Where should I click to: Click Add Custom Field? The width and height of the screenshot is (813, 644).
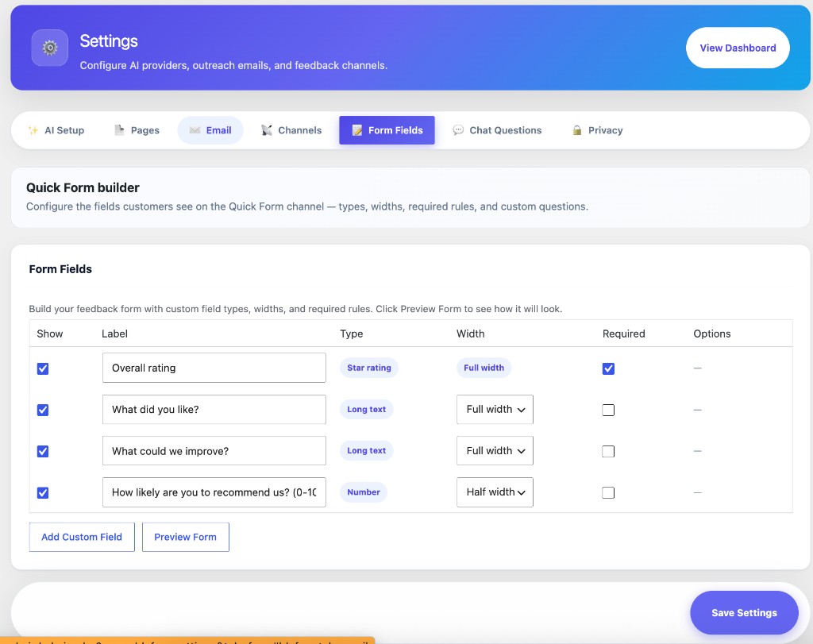click(82, 537)
